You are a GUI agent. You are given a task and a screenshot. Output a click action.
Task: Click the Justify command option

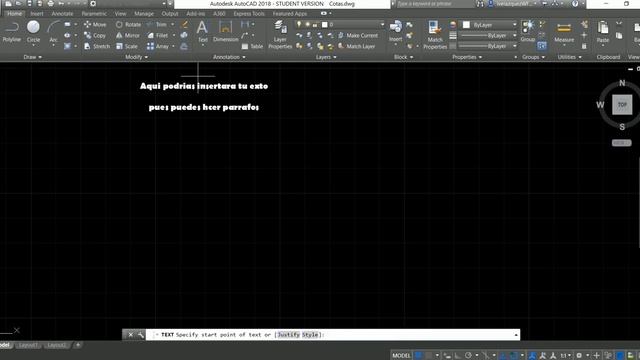pos(289,335)
